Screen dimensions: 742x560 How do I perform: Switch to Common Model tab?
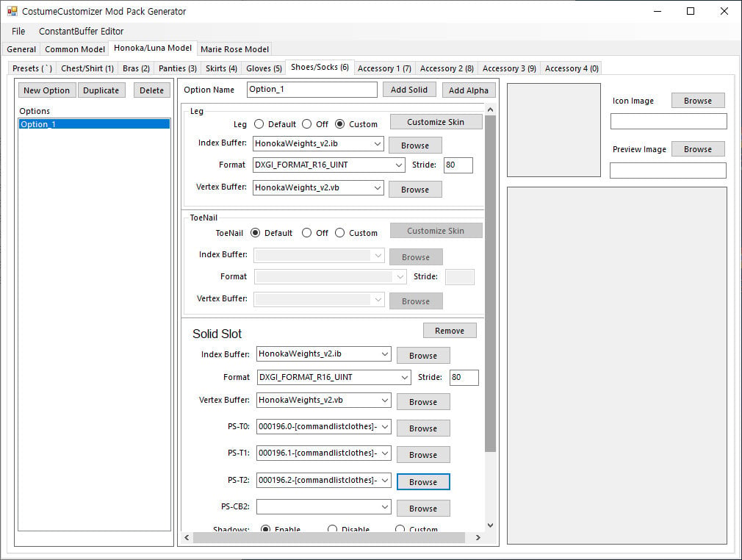75,49
